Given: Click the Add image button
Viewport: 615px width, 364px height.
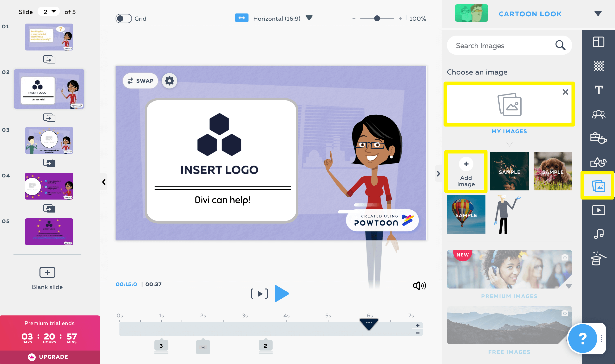Looking at the screenshot, I should pos(466,171).
